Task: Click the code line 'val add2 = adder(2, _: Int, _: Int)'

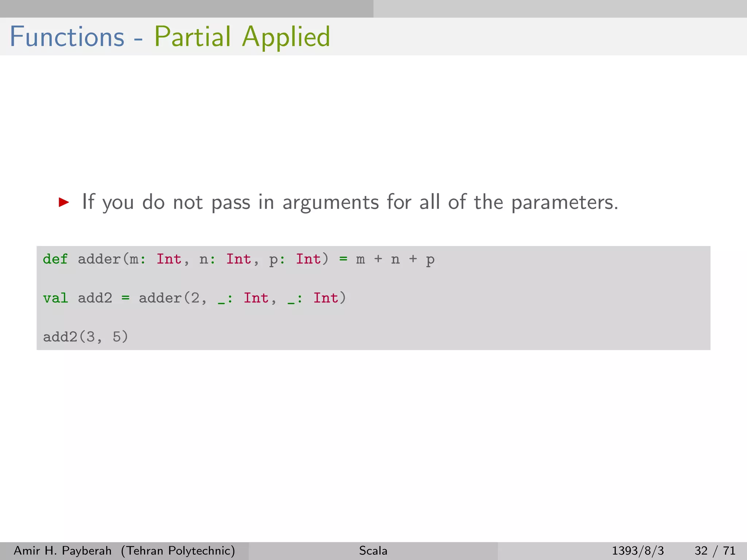Action: click(194, 298)
